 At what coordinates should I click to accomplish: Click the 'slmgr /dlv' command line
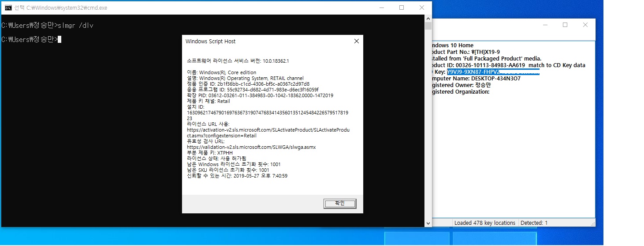point(48,26)
